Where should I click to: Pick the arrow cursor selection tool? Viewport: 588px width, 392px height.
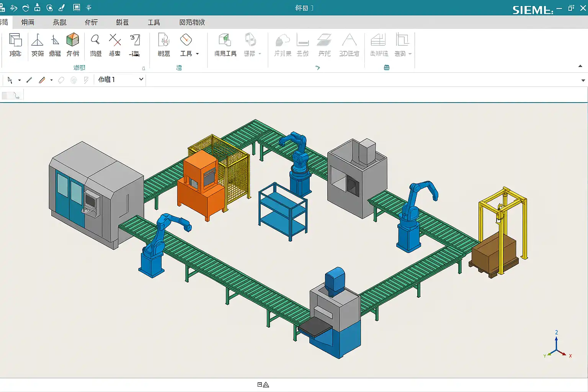10,80
